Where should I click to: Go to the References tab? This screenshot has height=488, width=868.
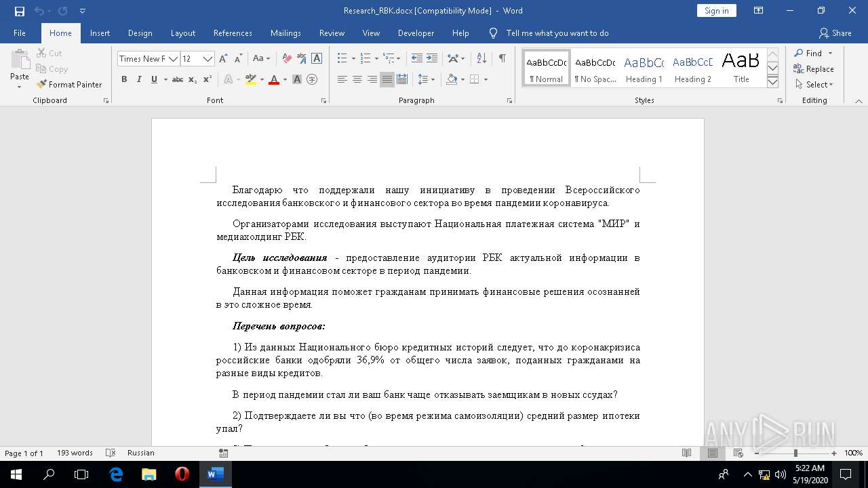click(233, 33)
